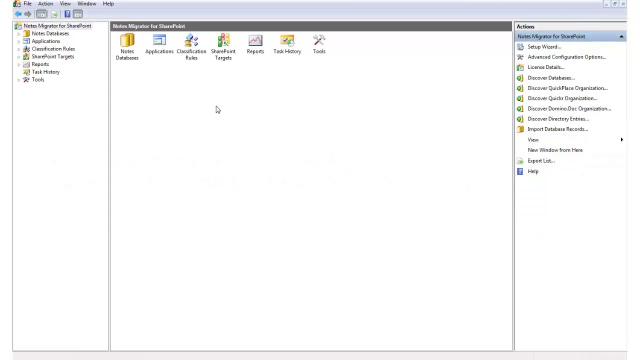640x360 pixels.
Task: Click Export List in Actions pane
Action: pyautogui.click(x=541, y=161)
